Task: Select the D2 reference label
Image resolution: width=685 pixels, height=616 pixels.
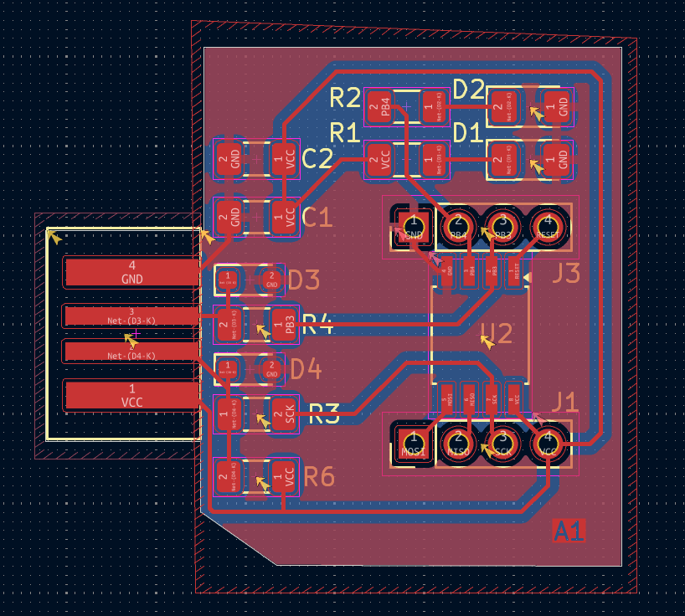Action: (x=468, y=90)
